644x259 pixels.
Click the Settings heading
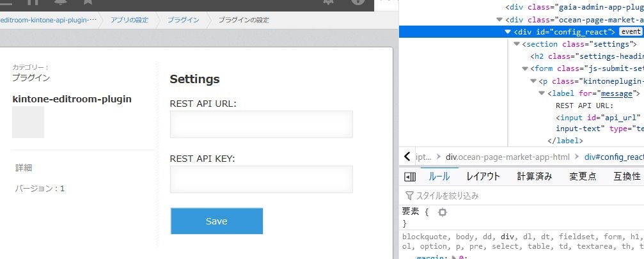194,79
